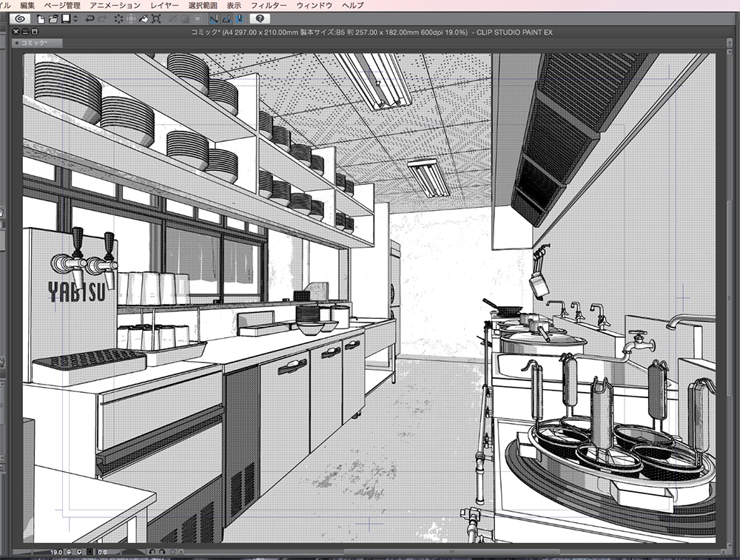This screenshot has width=740, height=560.
Task: Open the ウィンドウ menu
Action: coord(314,5)
